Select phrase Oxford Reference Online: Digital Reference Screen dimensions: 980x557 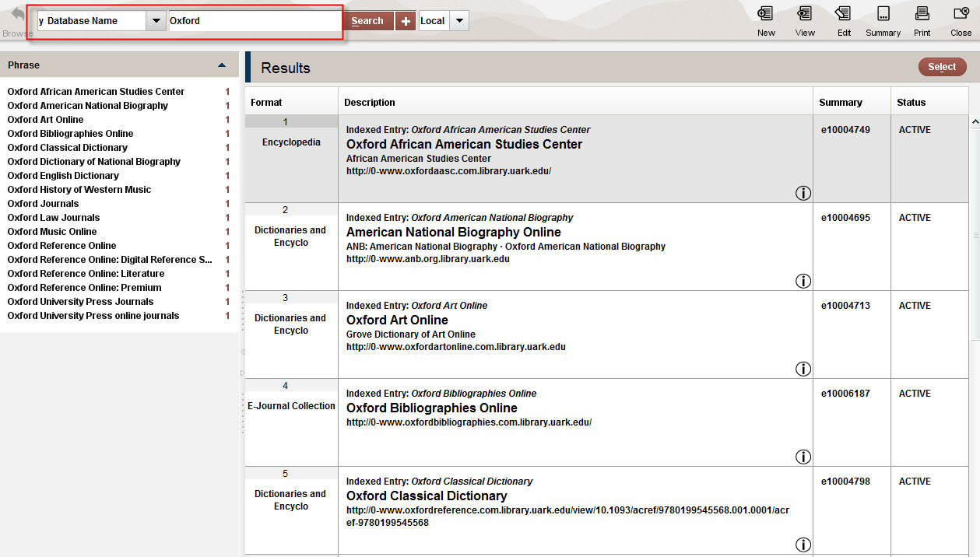click(x=110, y=260)
